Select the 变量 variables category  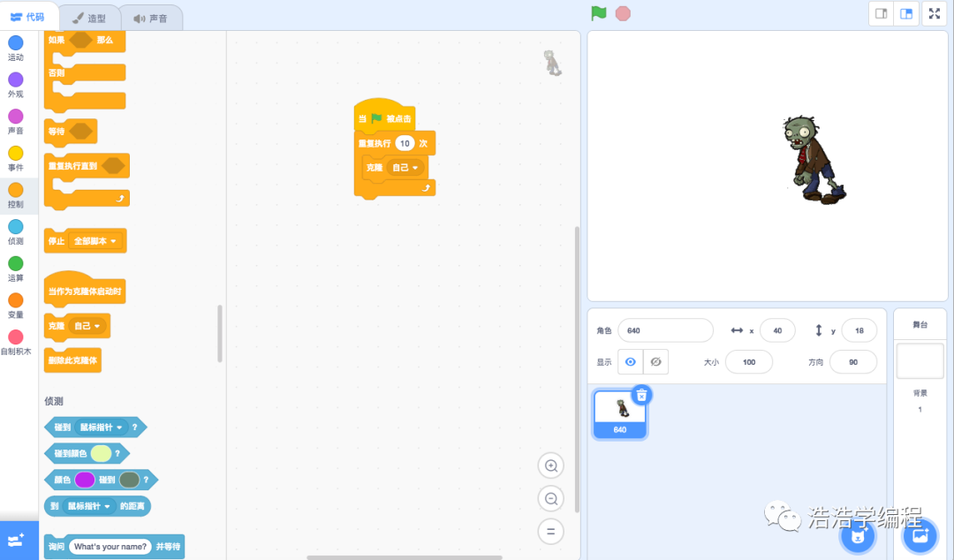tap(16, 306)
